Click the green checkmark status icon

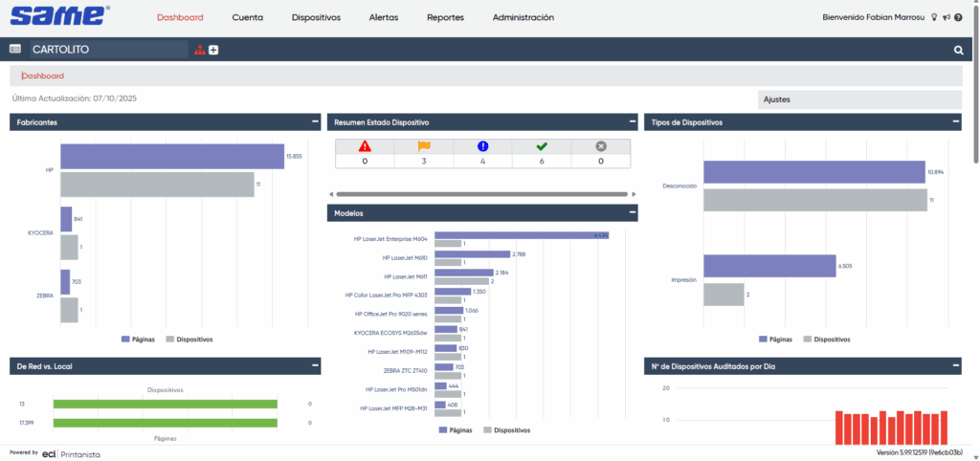pos(542,146)
